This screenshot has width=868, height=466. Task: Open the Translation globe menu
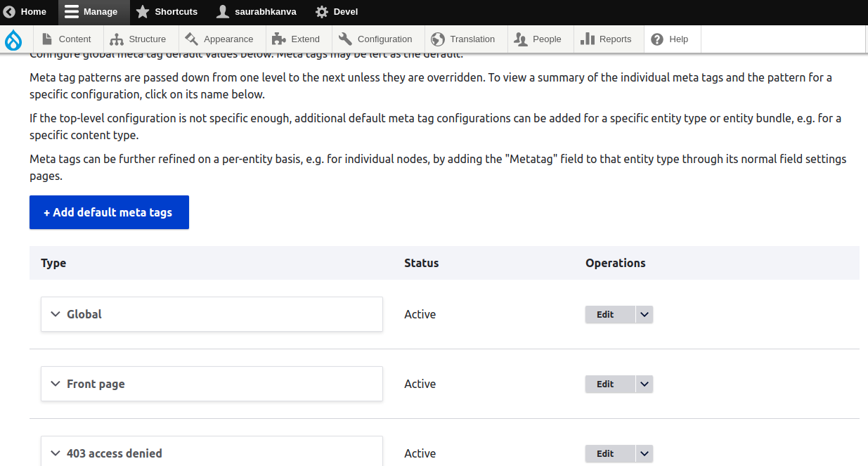tap(464, 39)
